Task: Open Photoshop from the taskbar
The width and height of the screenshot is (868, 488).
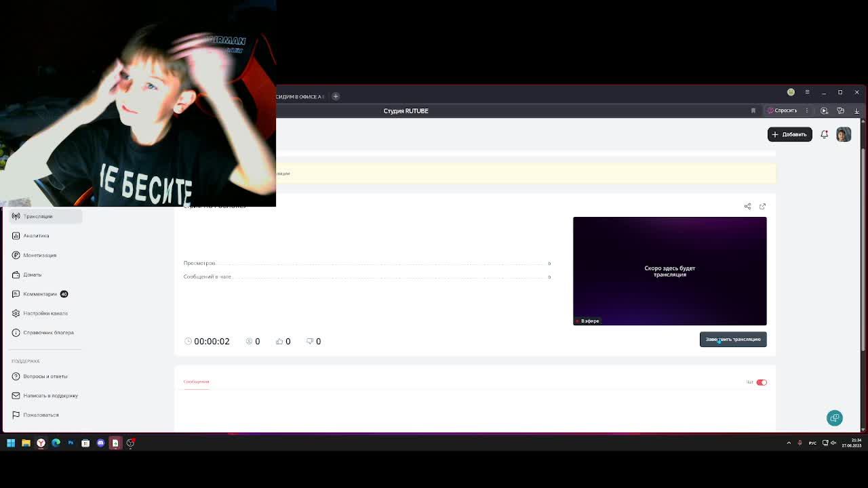Action: tap(71, 443)
